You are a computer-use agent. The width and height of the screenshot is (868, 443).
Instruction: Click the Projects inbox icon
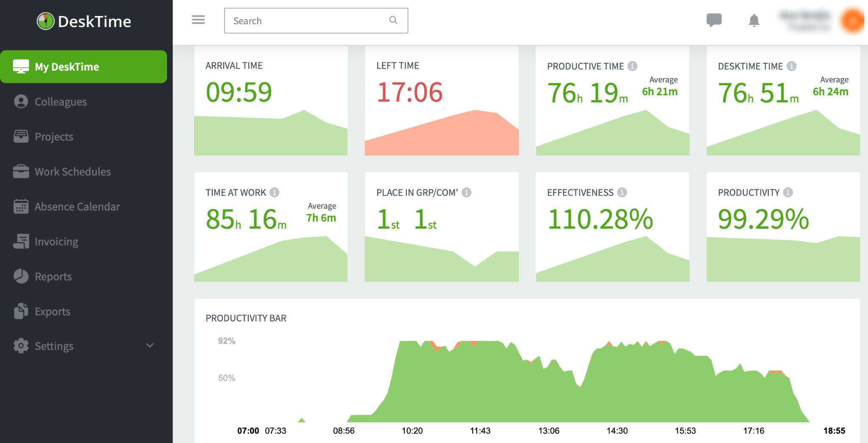pos(21,136)
